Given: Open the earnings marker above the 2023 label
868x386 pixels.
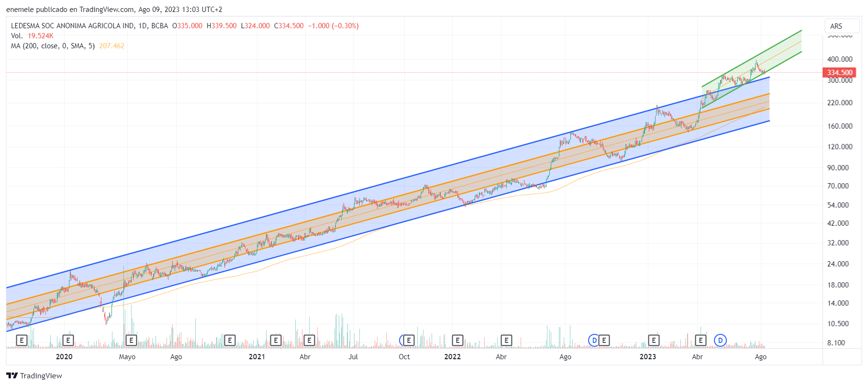Looking at the screenshot, I should (654, 340).
